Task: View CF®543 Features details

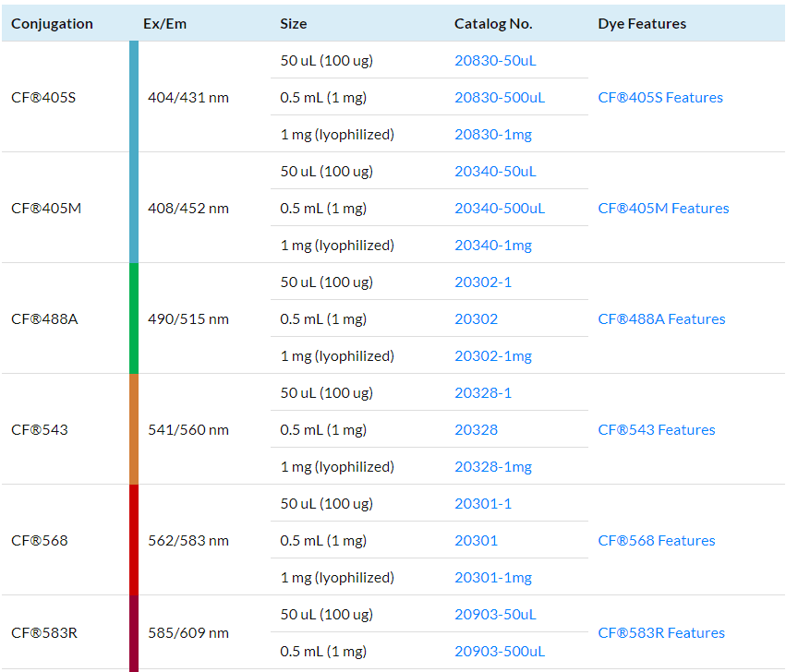Action: click(x=656, y=430)
